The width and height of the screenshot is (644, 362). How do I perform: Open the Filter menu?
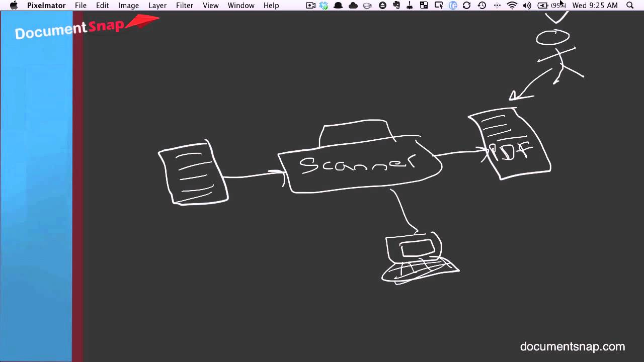click(x=185, y=6)
